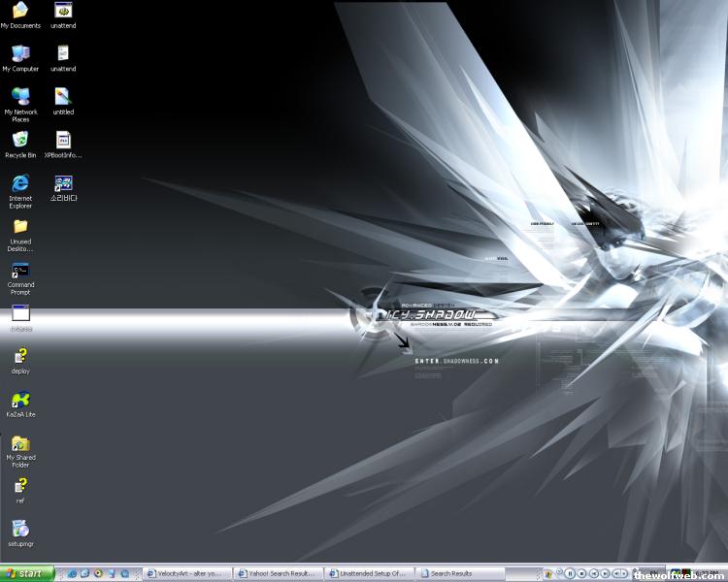This screenshot has width=728, height=582.
Task: Launch Internet Explorer from desktop
Action: (20, 183)
